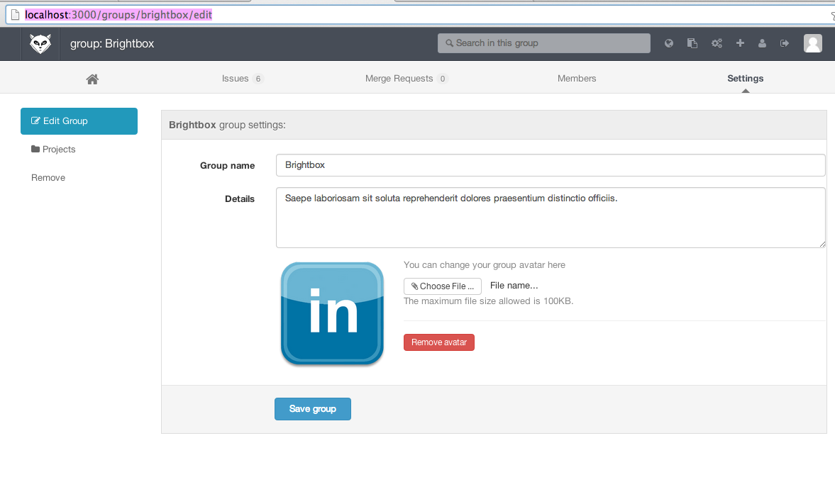Click the Search in this group box

tap(543, 43)
